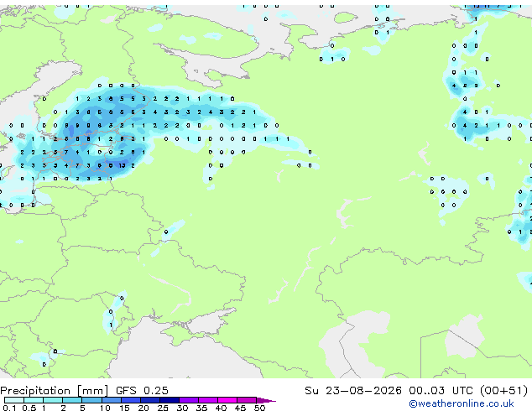Click the 5–10 mm legend color box

click(x=91, y=400)
